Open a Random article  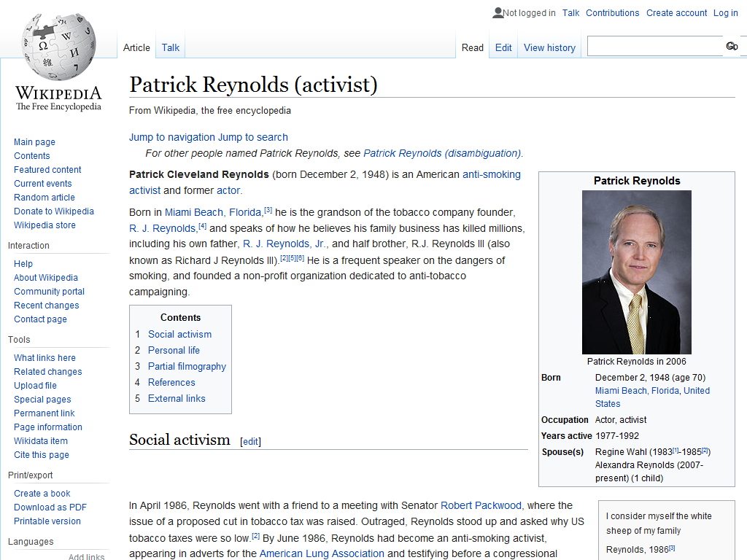coord(44,197)
